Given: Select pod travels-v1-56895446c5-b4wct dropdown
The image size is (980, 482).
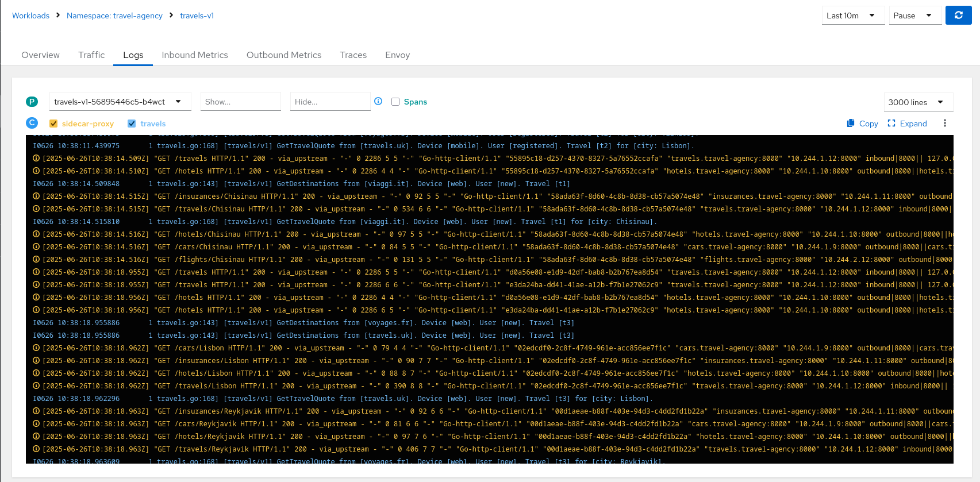Looking at the screenshot, I should click(x=118, y=102).
